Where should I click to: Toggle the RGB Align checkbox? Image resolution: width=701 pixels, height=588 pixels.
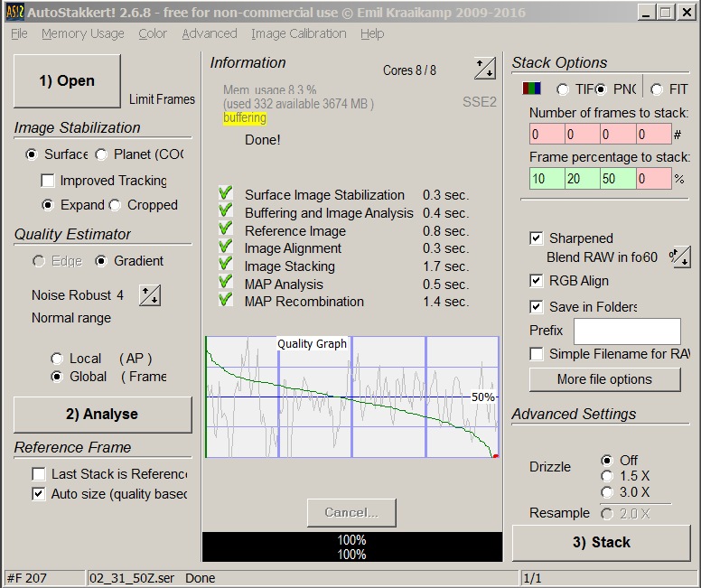(536, 281)
